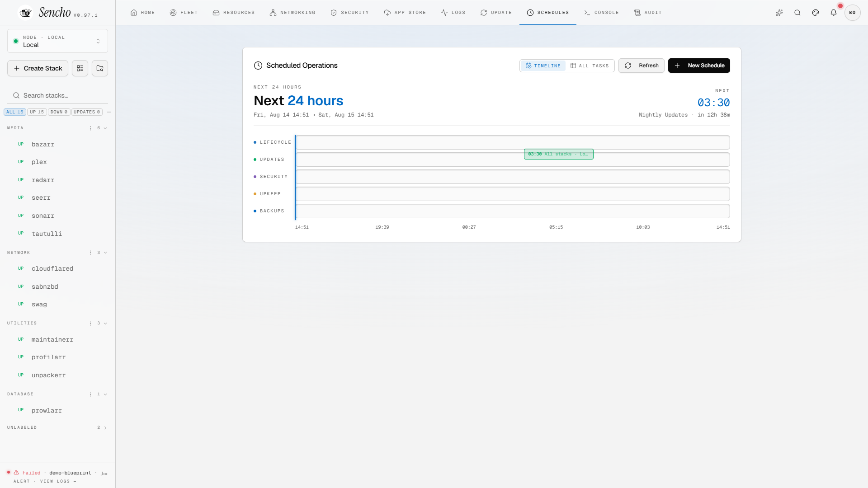Go to App Store tab

pyautogui.click(x=405, y=13)
